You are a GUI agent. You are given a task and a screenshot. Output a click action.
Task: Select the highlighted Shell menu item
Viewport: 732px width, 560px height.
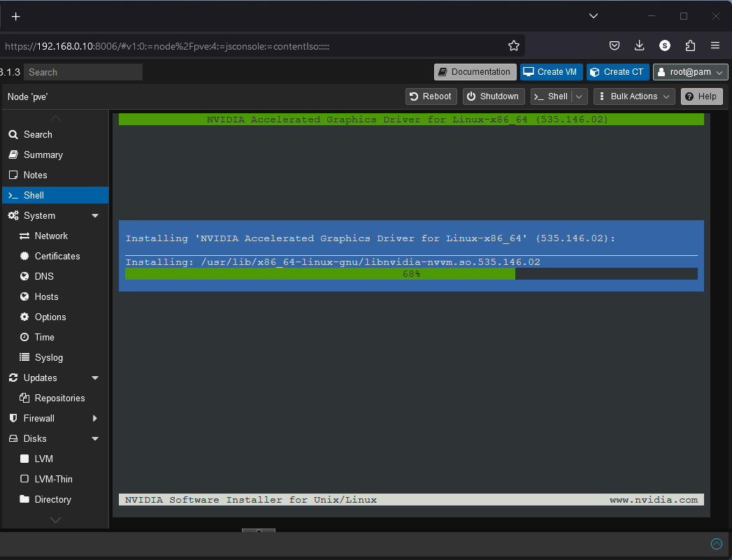55,195
